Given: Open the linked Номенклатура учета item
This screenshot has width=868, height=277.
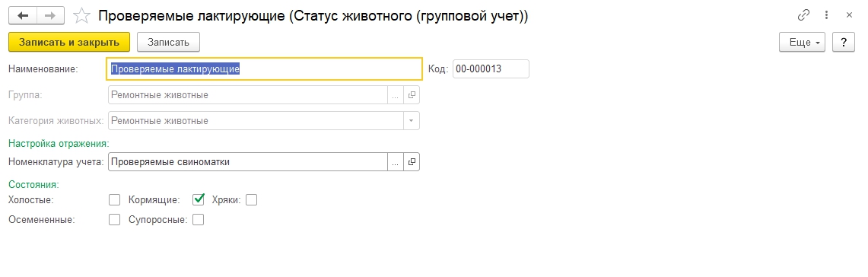Looking at the screenshot, I should (x=412, y=162).
